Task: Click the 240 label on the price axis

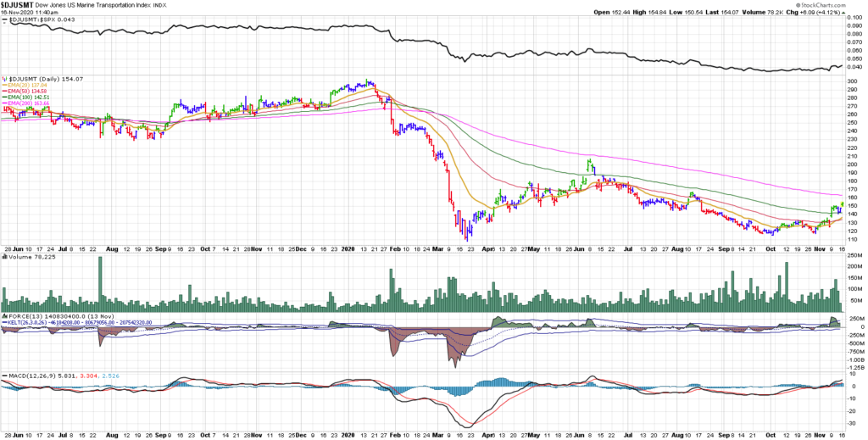Action: [x=853, y=131]
